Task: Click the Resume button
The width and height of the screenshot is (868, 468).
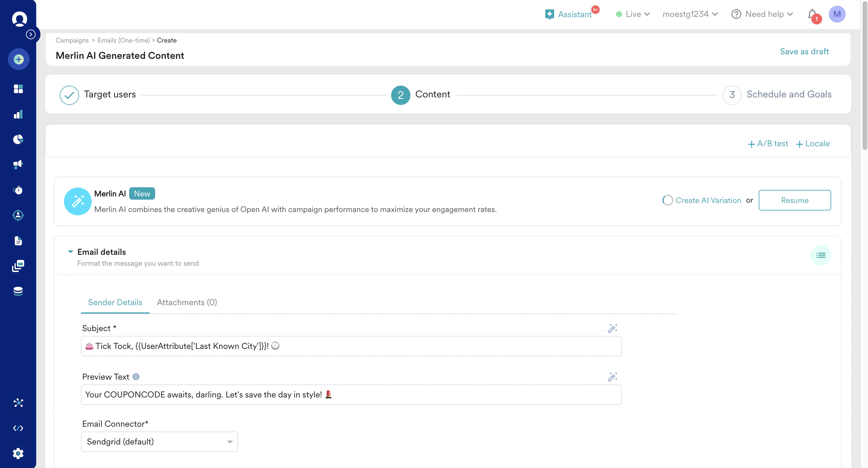Action: pos(795,200)
